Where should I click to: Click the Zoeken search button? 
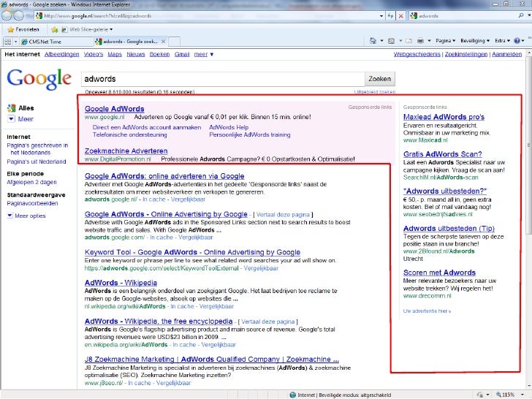click(x=380, y=79)
